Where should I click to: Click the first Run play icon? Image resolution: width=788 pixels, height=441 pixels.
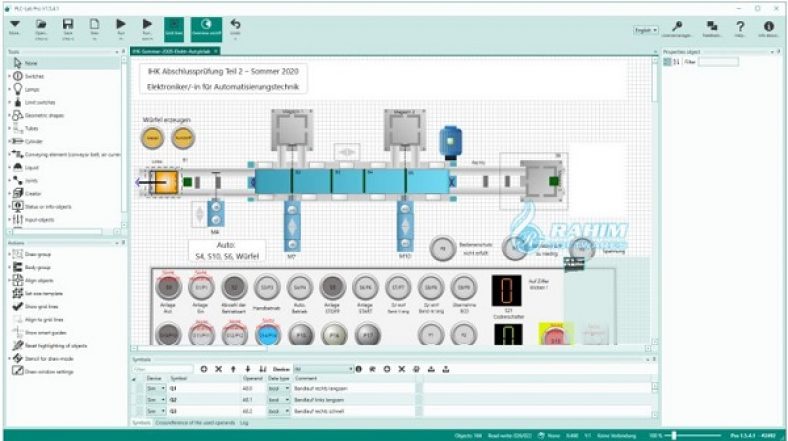click(121, 24)
